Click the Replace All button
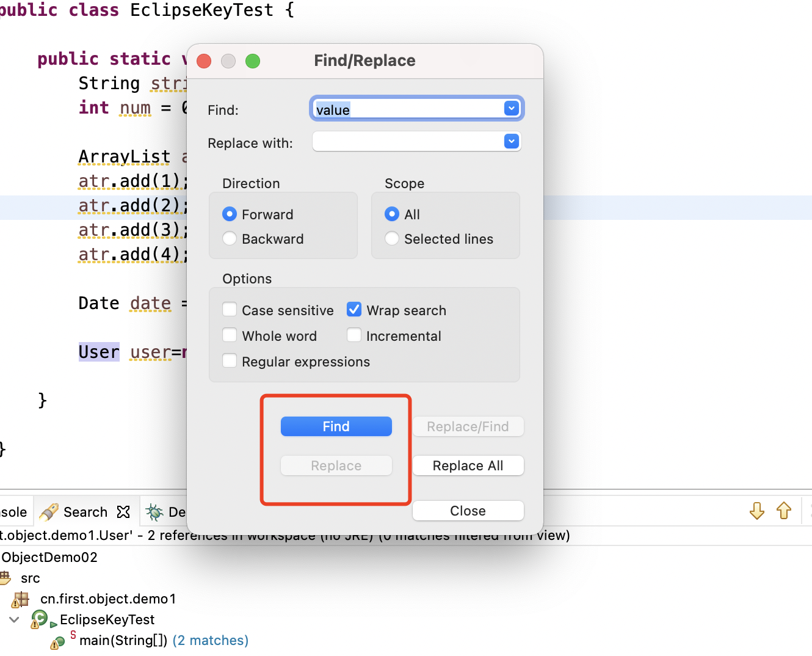812x656 pixels. (468, 465)
